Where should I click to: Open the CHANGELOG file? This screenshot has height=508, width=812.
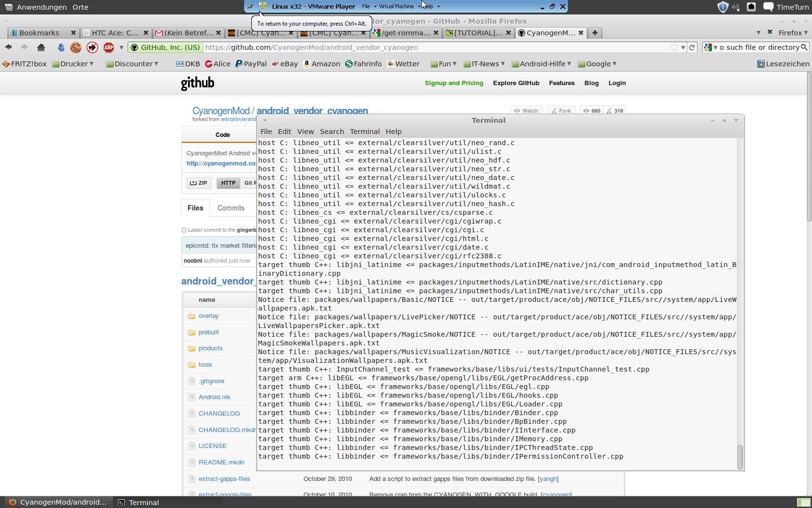219,414
